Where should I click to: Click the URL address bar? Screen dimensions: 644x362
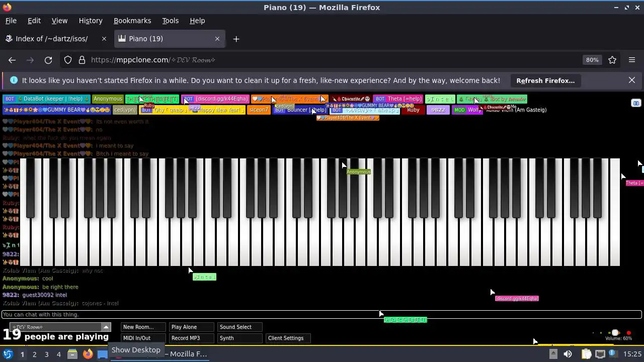(x=332, y=60)
